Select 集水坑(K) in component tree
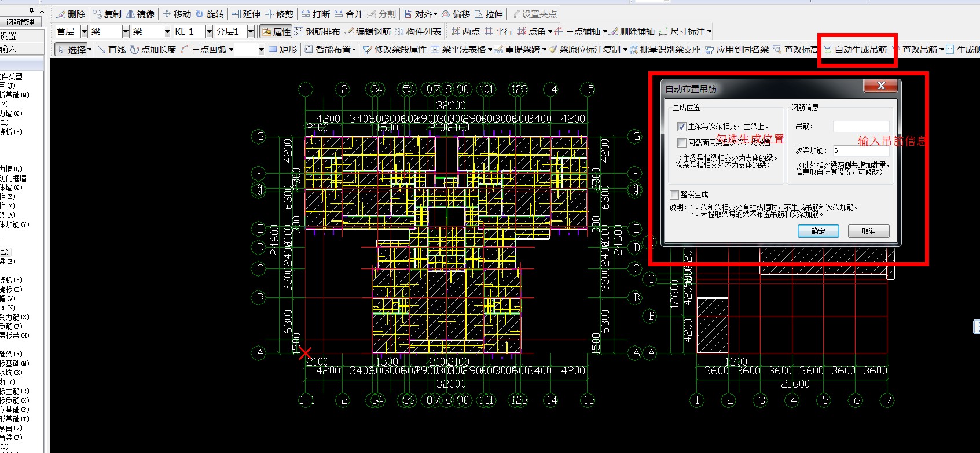Screen dimensions: 980x453 point(11,373)
